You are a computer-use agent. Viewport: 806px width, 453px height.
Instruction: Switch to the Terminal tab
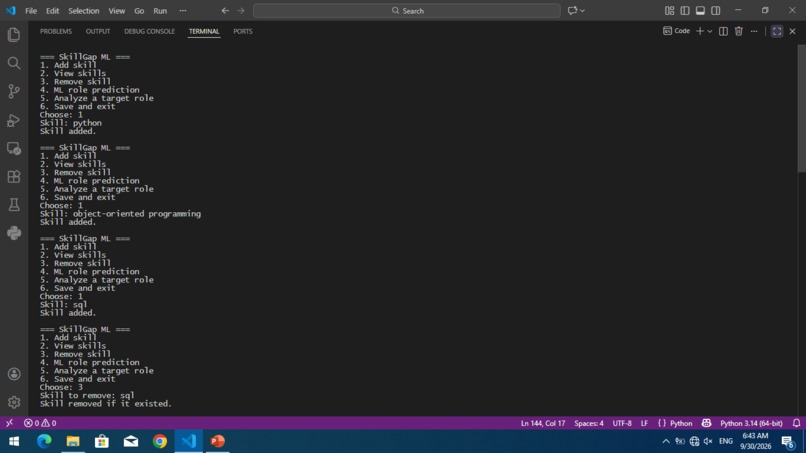pyautogui.click(x=204, y=31)
